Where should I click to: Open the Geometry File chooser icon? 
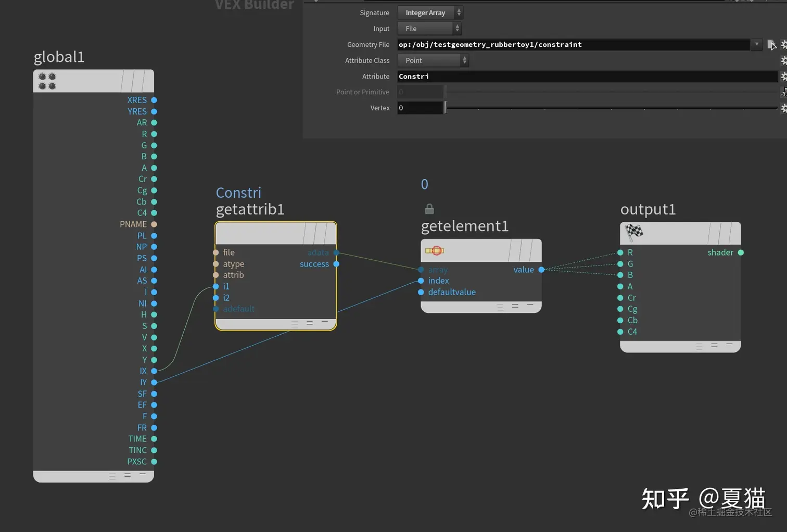771,45
